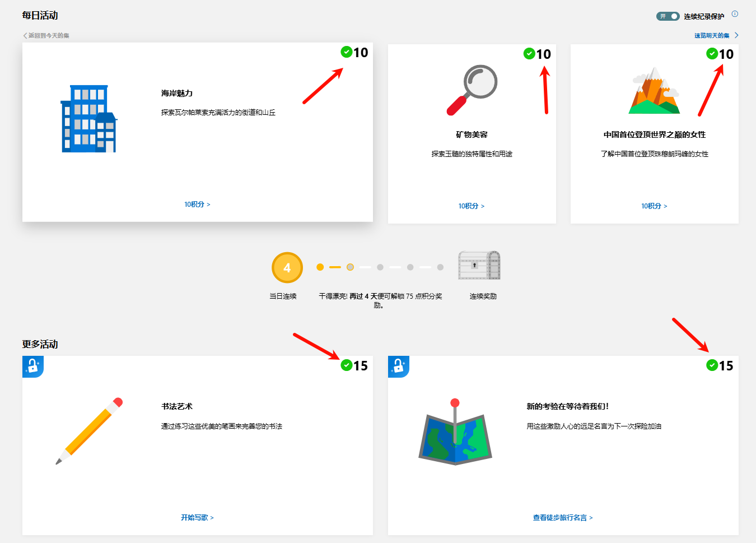The image size is (756, 543).
Task: Click the lock badge on 书法艺术 card
Action: (33, 366)
